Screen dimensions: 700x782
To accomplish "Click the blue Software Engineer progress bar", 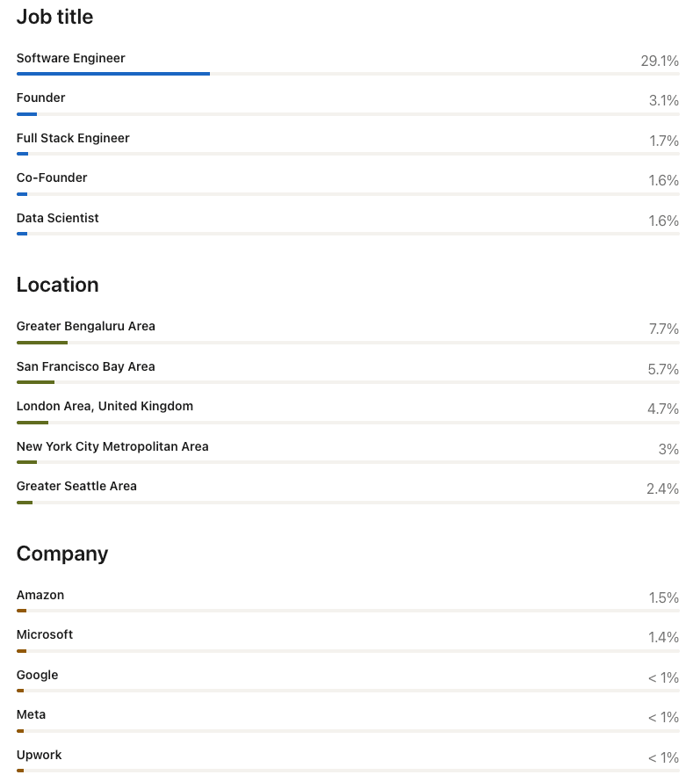I will click(x=113, y=74).
